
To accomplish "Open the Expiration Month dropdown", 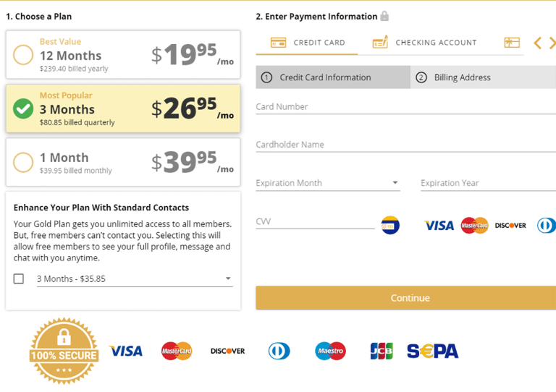I will [x=327, y=183].
